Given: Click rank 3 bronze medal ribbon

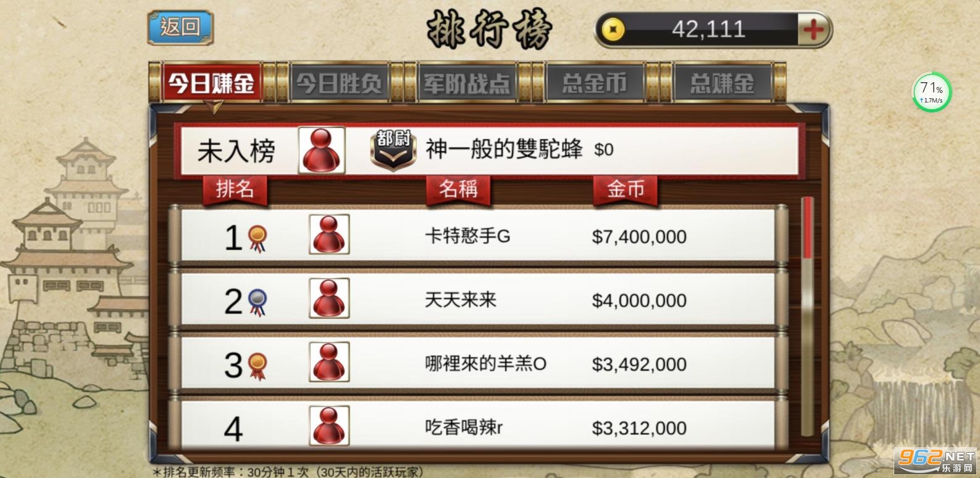Looking at the screenshot, I should [258, 366].
